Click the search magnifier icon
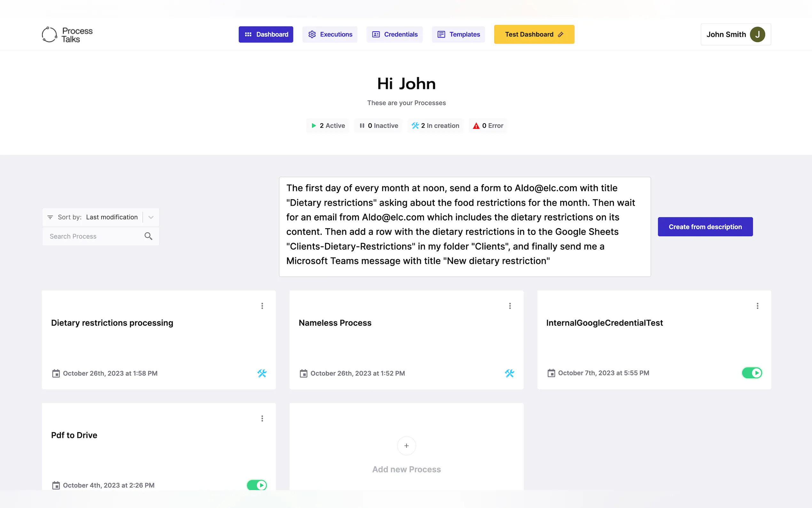The height and width of the screenshot is (508, 812). [148, 236]
